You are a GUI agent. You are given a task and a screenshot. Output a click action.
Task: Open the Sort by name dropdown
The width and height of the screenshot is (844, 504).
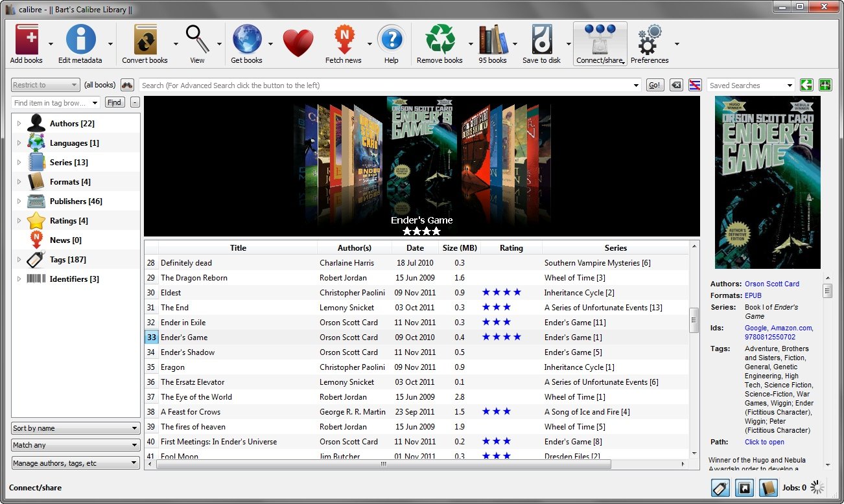76,428
